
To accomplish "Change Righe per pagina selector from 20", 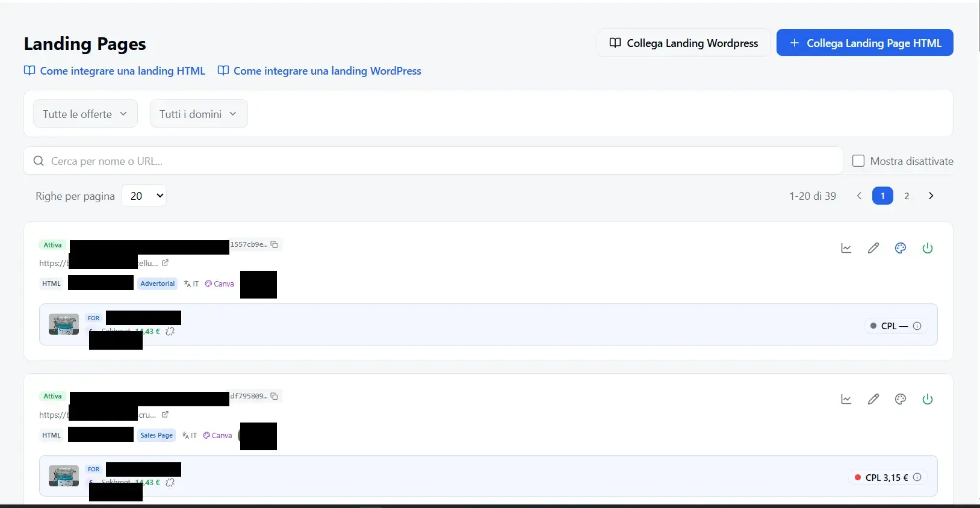I will pos(144,196).
